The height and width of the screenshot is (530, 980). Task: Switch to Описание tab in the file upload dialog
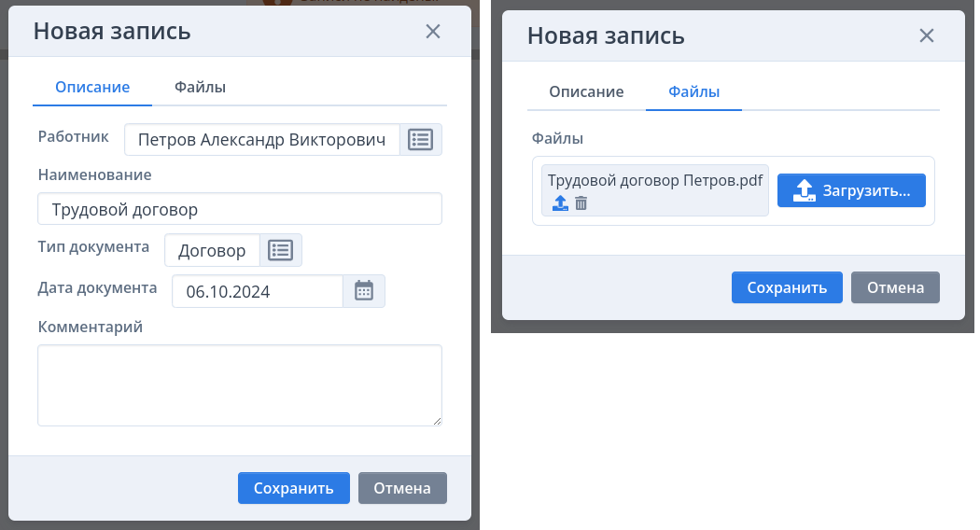[x=586, y=92]
